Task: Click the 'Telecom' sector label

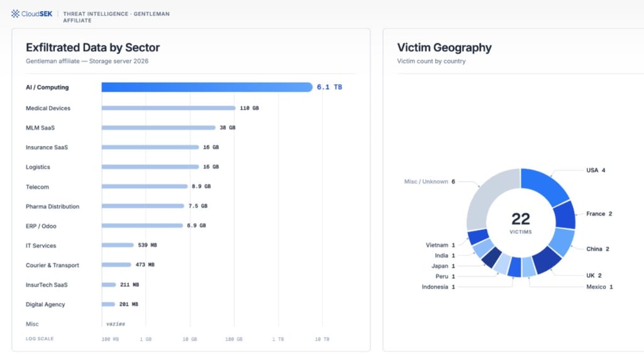Action: pos(37,187)
